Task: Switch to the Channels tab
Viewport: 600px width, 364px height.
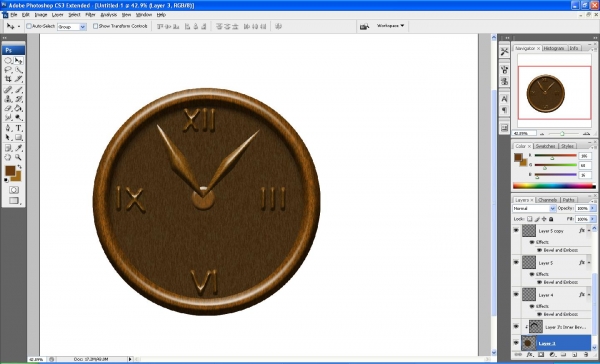Action: coord(547,200)
